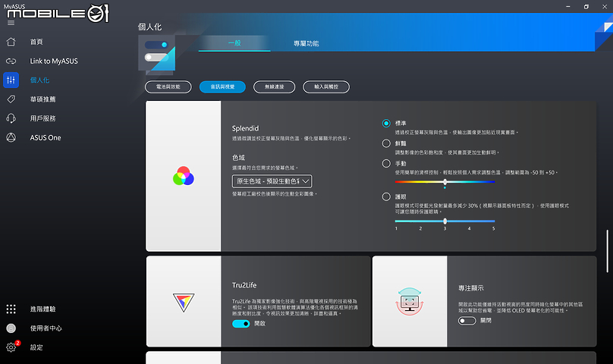The image size is (613, 364).
Task: Select the 手動 radio option
Action: [386, 164]
